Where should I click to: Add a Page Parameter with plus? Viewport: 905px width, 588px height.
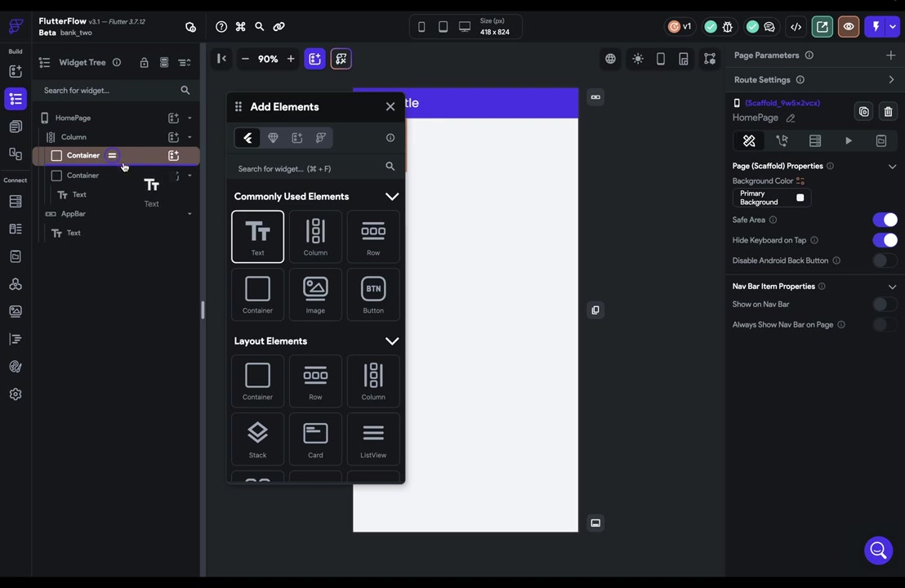click(x=890, y=56)
